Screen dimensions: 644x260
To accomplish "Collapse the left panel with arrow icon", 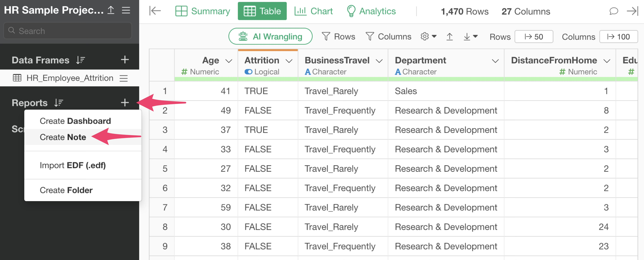I will coord(155,11).
